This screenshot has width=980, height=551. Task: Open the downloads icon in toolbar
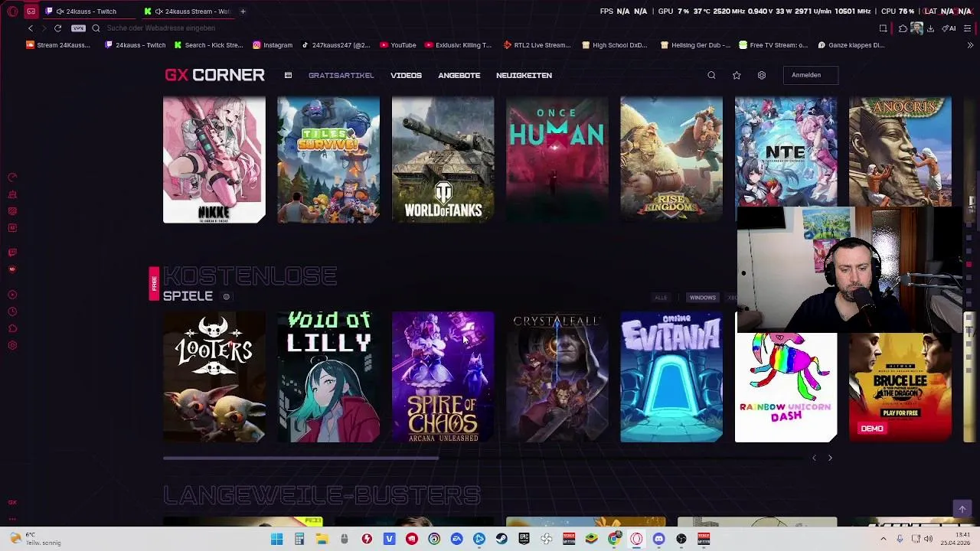(x=930, y=28)
